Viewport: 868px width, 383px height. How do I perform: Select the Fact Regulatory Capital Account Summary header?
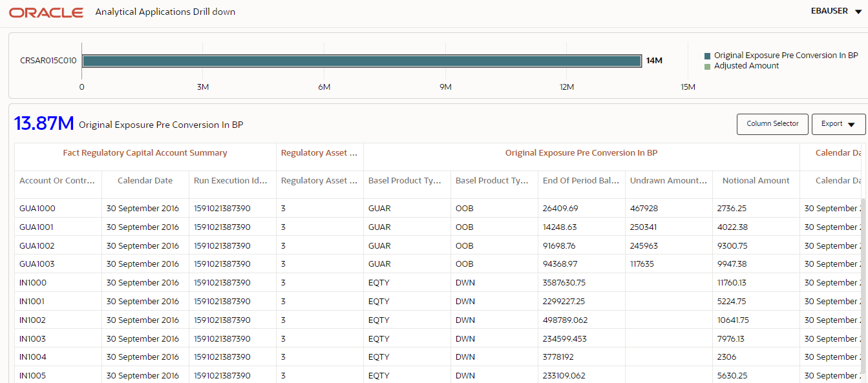(x=145, y=153)
